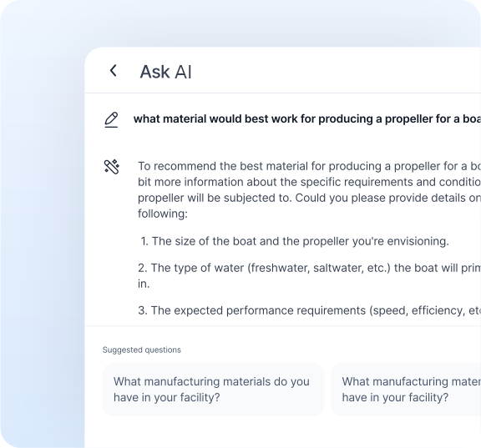This screenshot has width=481, height=448.
Task: Click the word 'following:' in the response
Action: pyautogui.click(x=163, y=214)
